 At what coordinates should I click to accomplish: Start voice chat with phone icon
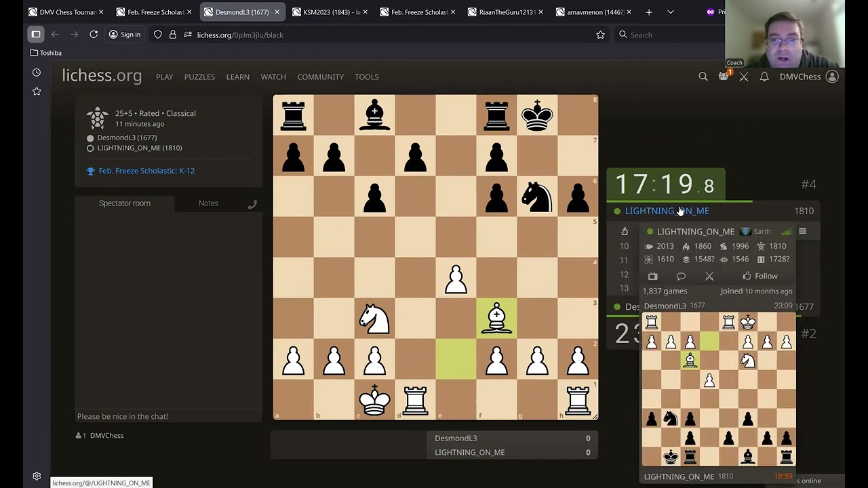[x=252, y=204]
